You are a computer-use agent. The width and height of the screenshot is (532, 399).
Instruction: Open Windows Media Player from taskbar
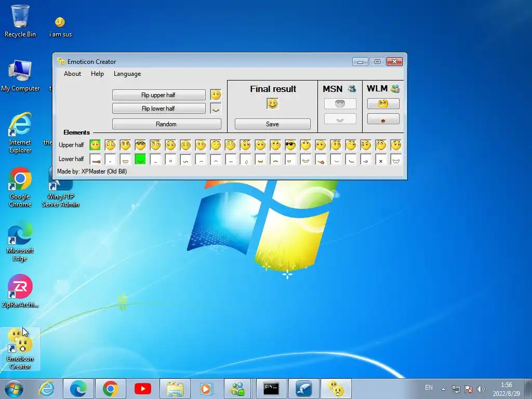(x=207, y=389)
